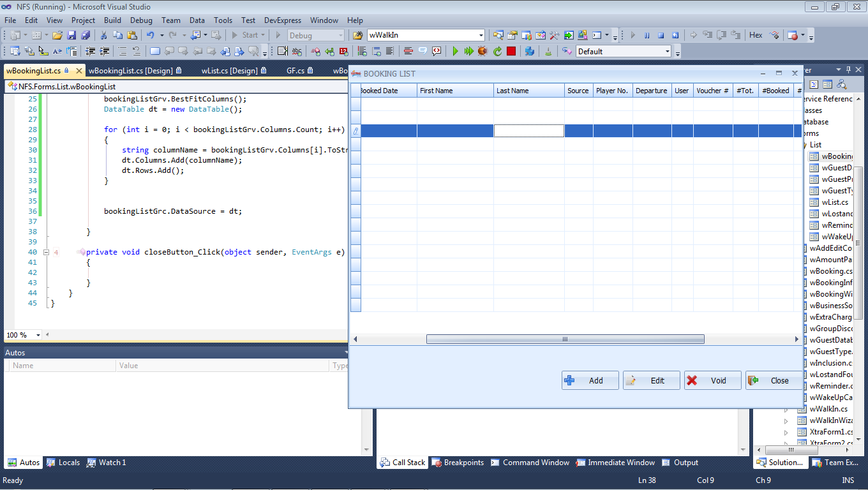Toggle Hex display mode
This screenshot has height=490, width=868.
[756, 35]
